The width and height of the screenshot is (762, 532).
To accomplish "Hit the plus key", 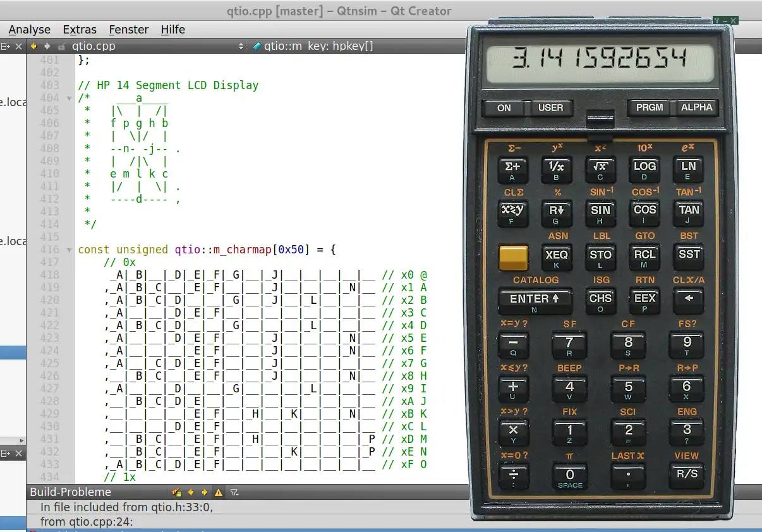I will (513, 390).
